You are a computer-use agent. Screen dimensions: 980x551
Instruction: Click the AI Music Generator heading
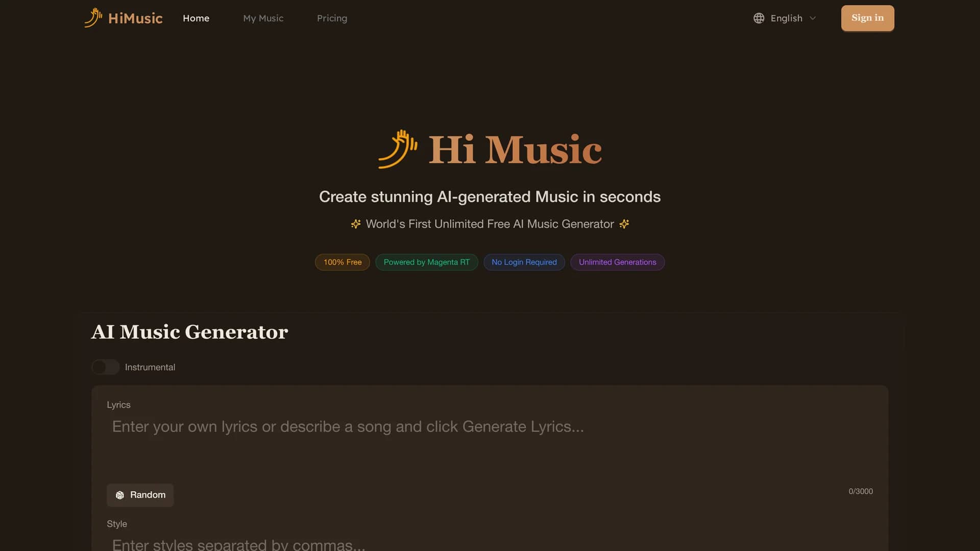[190, 332]
